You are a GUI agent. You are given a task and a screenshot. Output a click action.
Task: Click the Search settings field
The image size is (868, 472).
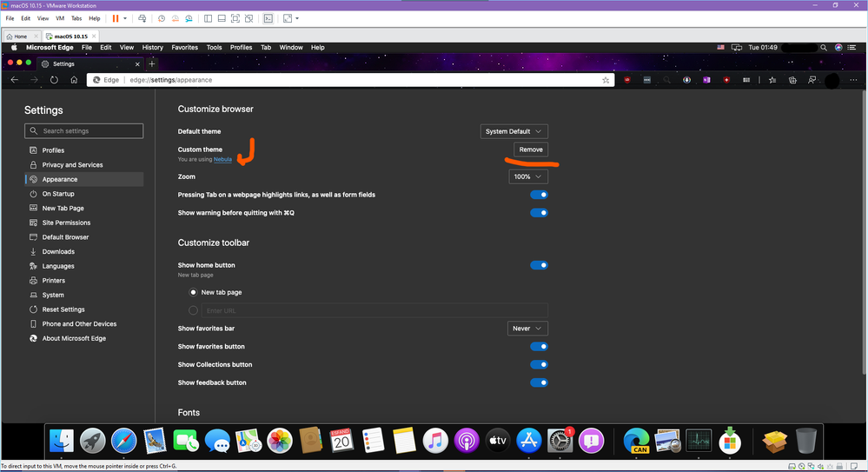84,130
